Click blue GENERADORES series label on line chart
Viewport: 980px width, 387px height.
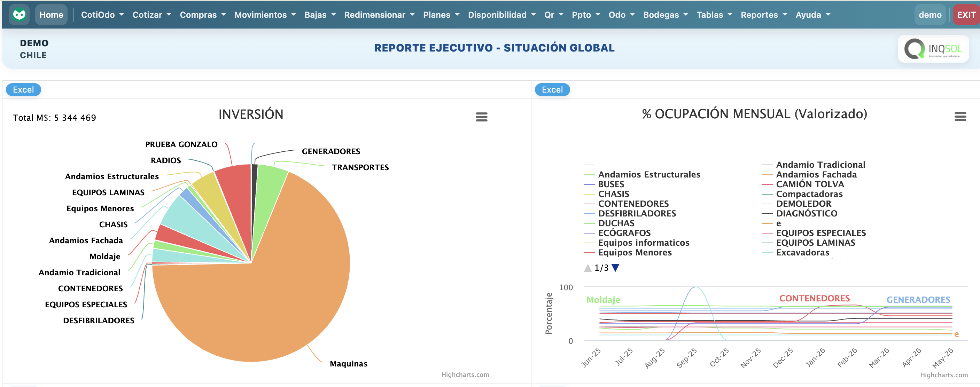[918, 300]
